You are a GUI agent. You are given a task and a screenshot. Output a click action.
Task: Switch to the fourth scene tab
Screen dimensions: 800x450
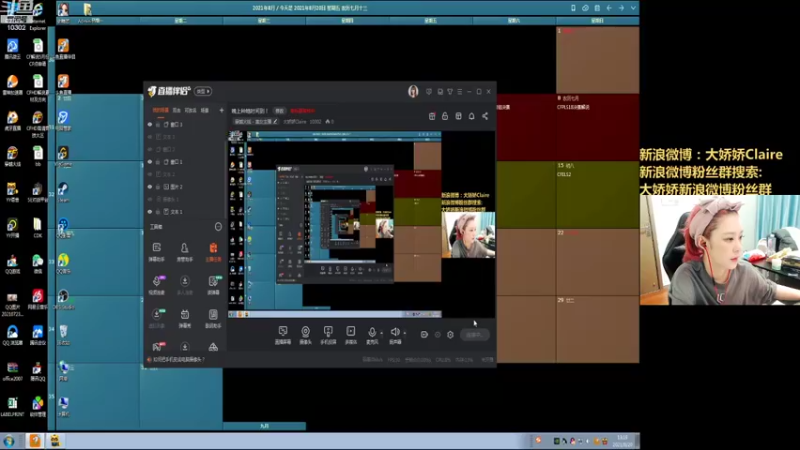pos(205,110)
